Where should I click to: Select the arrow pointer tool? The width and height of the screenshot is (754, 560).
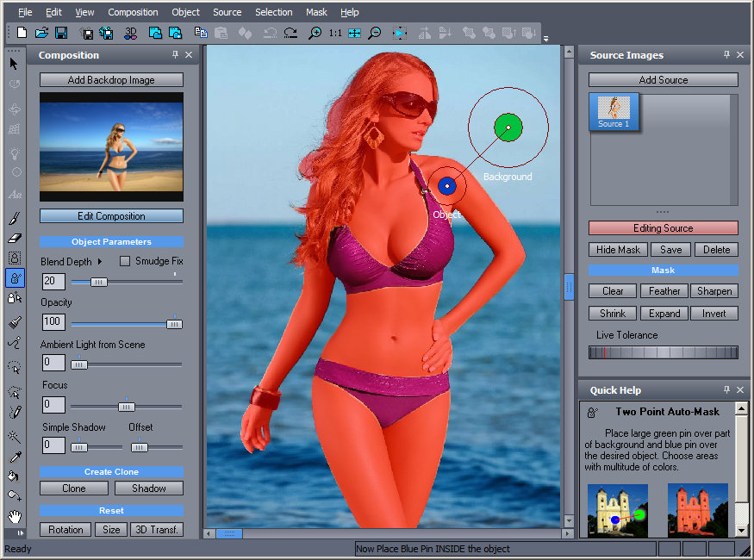click(x=15, y=63)
